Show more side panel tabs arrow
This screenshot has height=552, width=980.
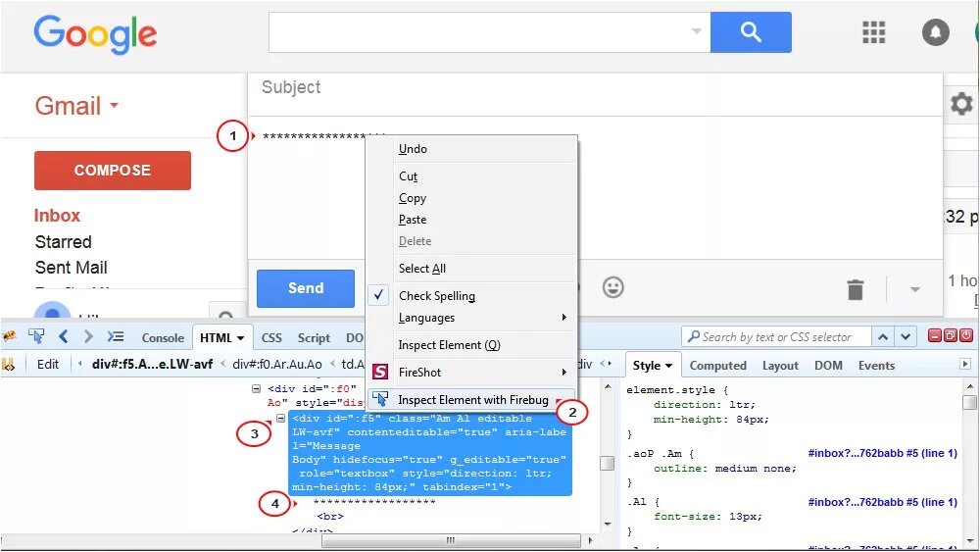tap(965, 364)
